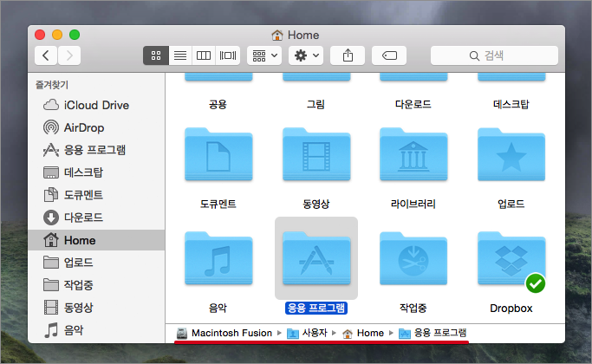Screen dimensions: 592x364
Task: Click the Edit Tags toolbar button
Action: pos(389,55)
